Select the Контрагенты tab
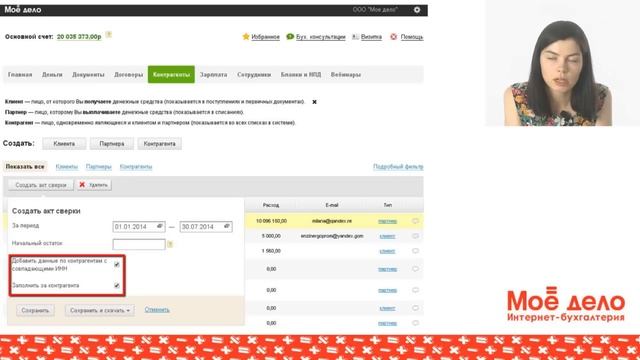 point(171,75)
